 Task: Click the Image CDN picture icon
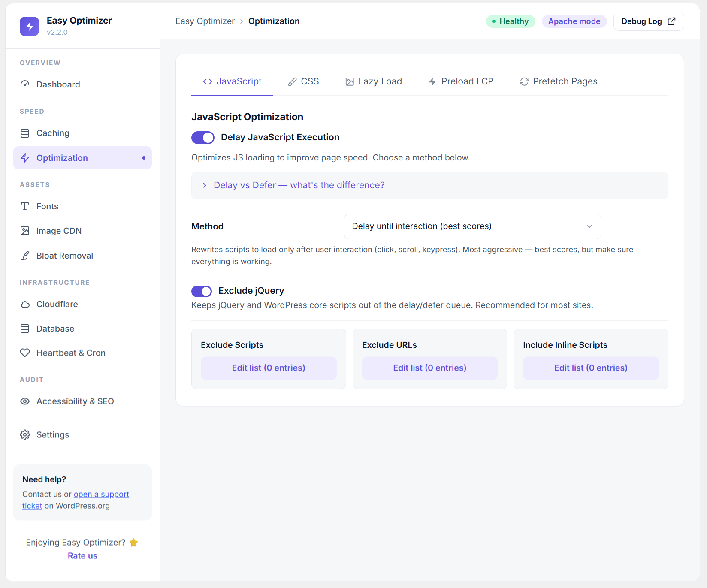(x=25, y=231)
